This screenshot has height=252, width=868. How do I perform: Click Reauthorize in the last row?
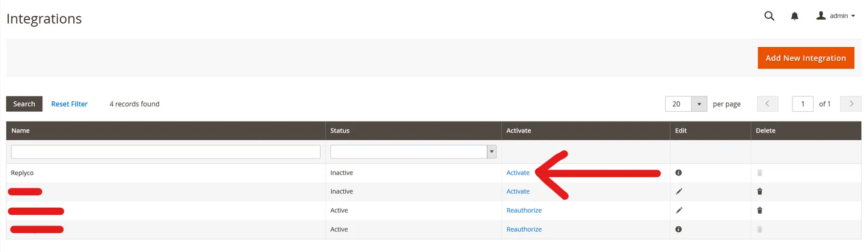(x=524, y=229)
